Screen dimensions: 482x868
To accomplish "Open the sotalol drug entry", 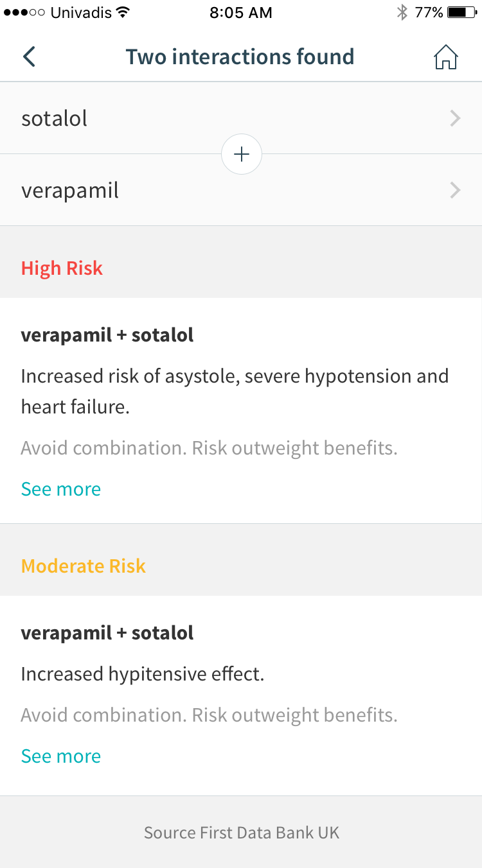I will pyautogui.click(x=241, y=118).
